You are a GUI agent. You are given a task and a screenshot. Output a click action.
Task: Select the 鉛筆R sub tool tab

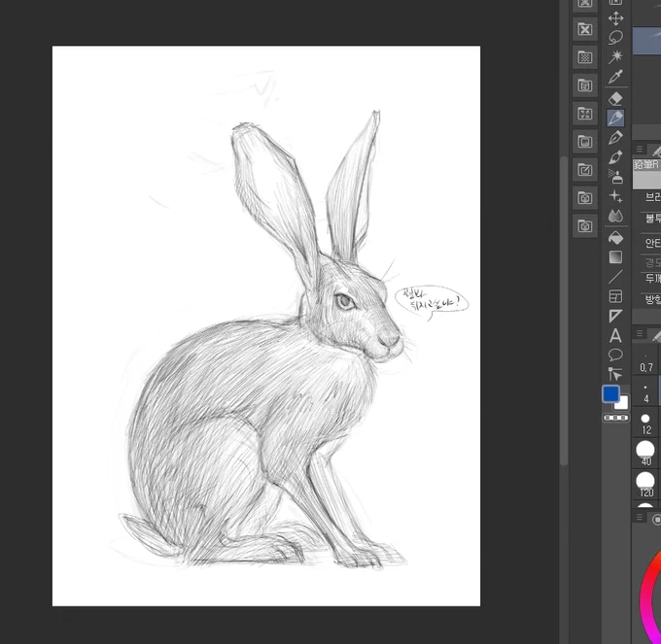coord(646,164)
